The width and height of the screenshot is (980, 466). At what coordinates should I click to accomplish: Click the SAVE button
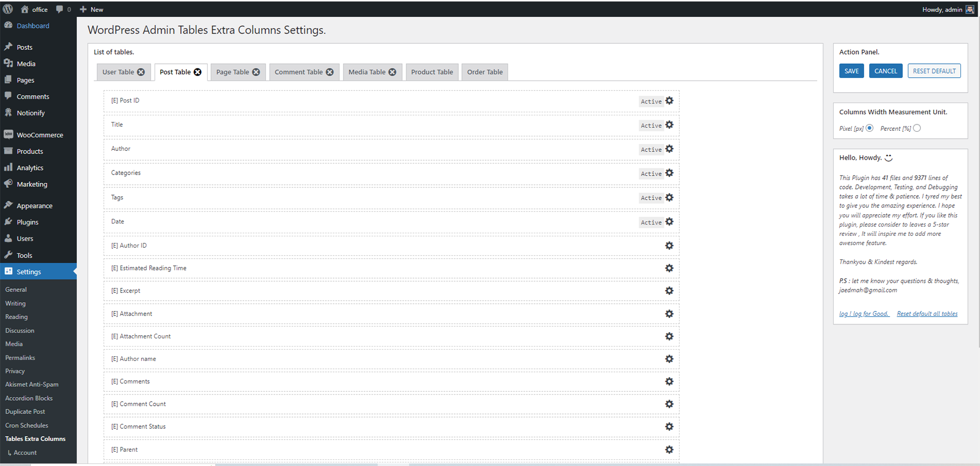(x=851, y=71)
